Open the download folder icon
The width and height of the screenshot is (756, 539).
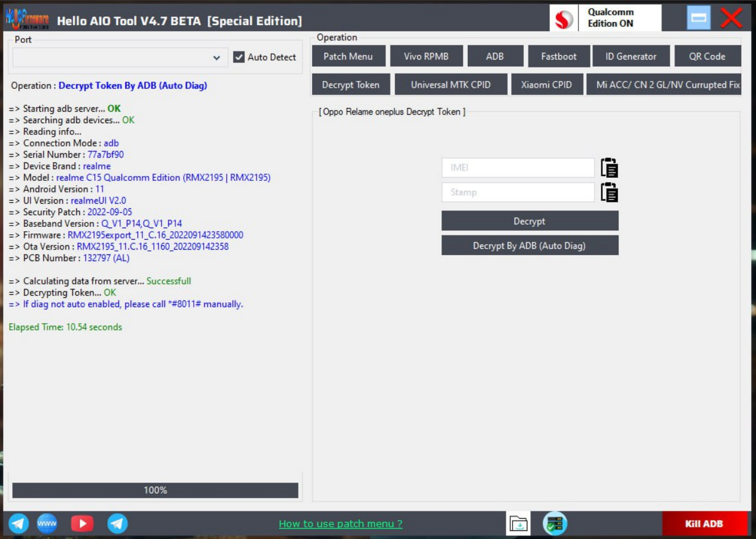point(518,524)
